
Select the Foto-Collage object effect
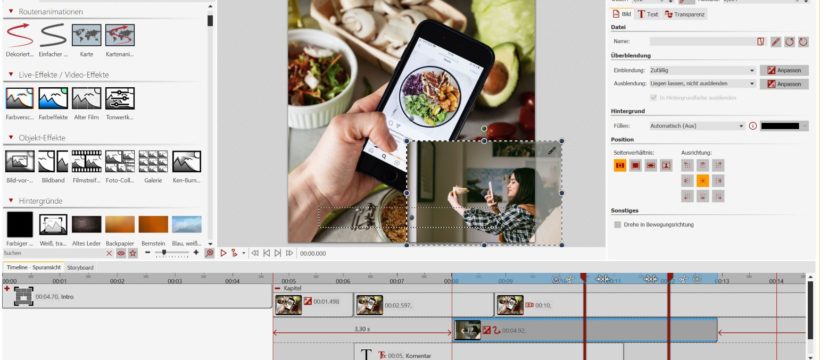pyautogui.click(x=120, y=161)
